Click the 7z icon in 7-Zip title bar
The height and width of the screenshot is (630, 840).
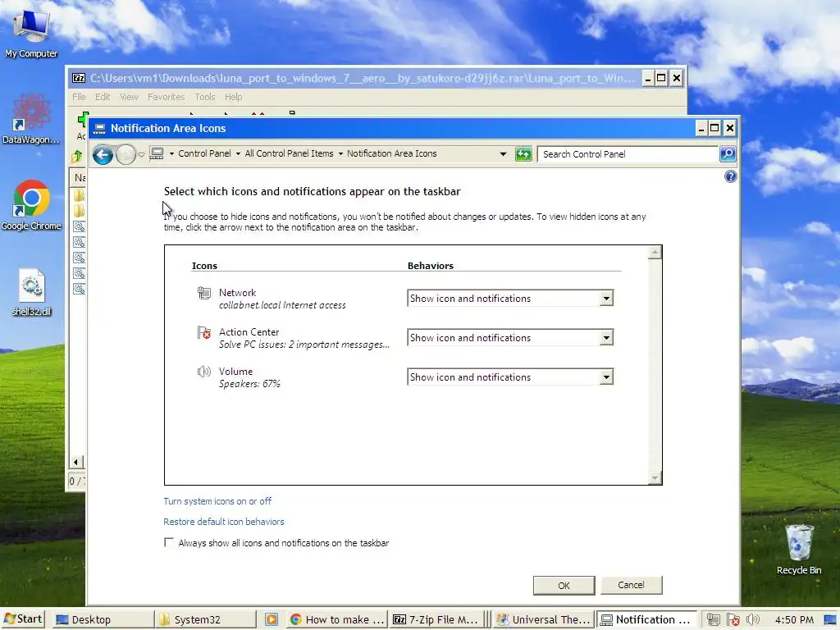(79, 78)
